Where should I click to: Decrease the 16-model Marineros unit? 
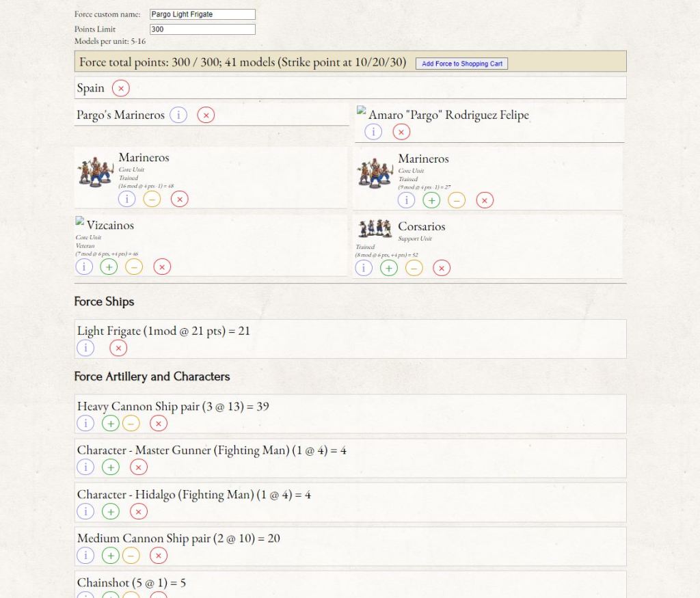152,199
